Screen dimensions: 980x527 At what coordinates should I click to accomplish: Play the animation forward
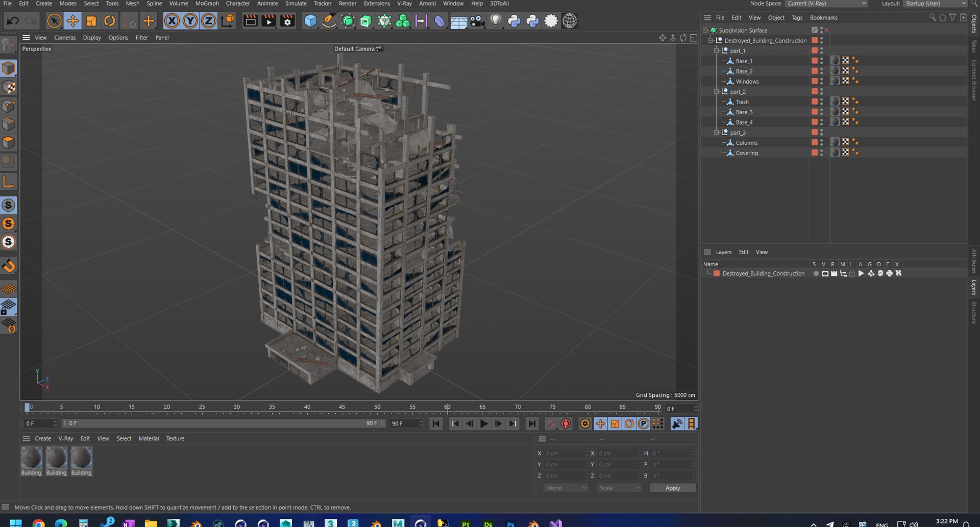484,424
